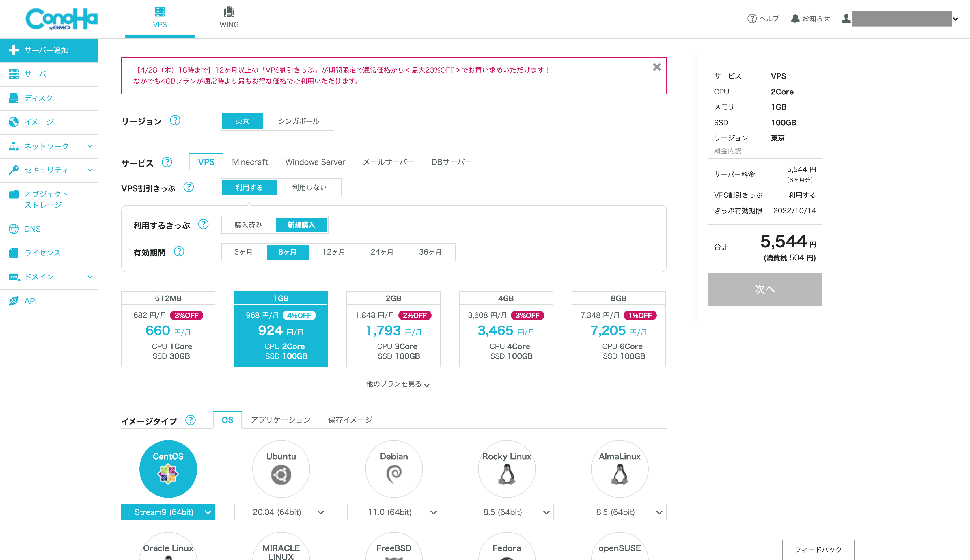Choose the 512MB plan card
This screenshot has height=560, width=970.
168,329
